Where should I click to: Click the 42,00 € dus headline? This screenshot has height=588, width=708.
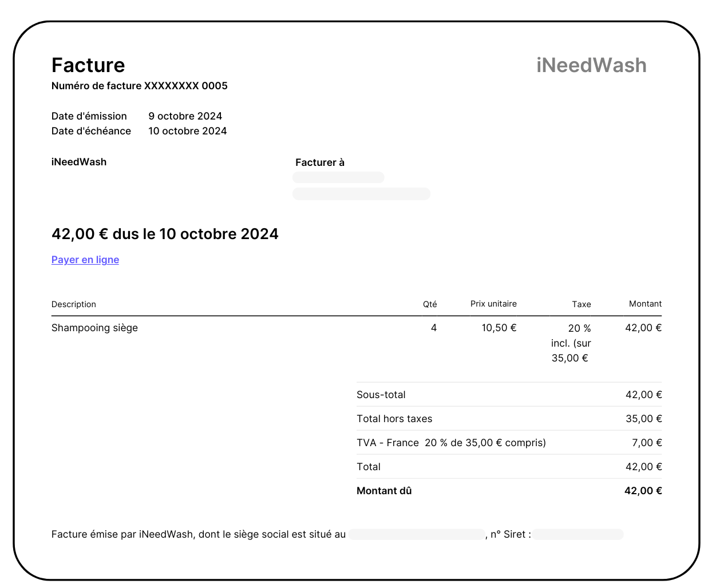[x=165, y=234]
